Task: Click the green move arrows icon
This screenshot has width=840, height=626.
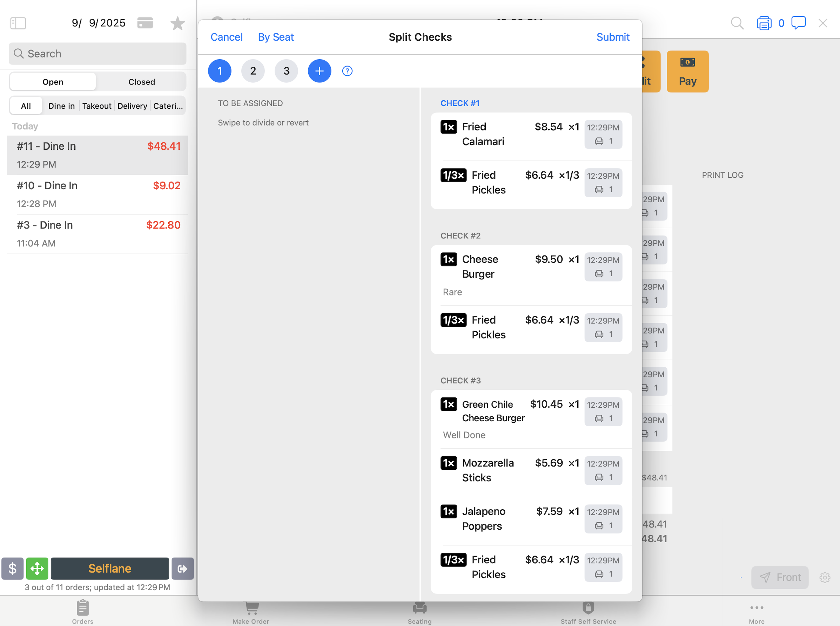Action: pyautogui.click(x=37, y=569)
